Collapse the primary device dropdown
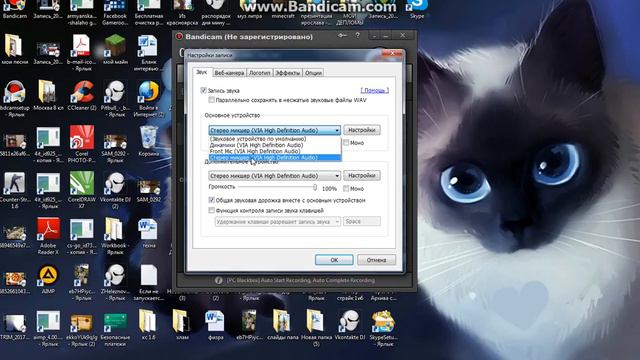640x360 pixels. coord(337,130)
